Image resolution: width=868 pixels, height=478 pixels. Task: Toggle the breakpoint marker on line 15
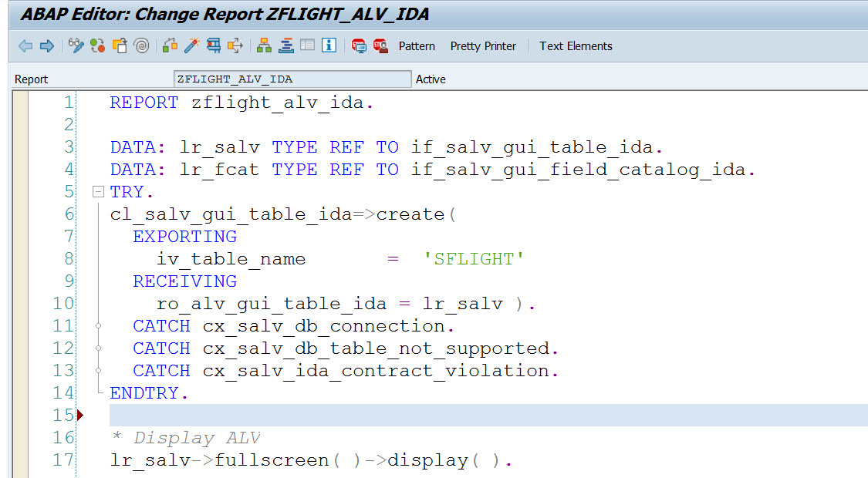click(x=81, y=415)
